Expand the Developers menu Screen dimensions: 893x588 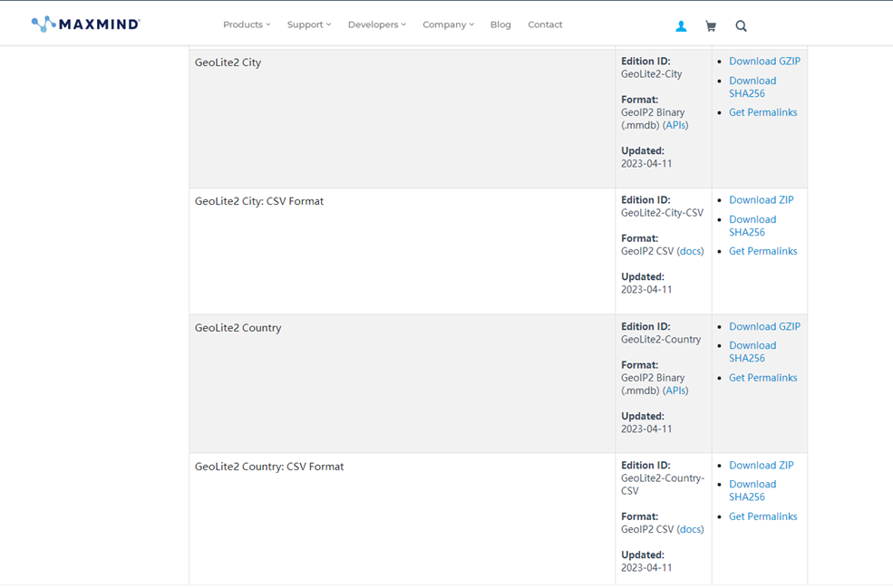tap(377, 24)
